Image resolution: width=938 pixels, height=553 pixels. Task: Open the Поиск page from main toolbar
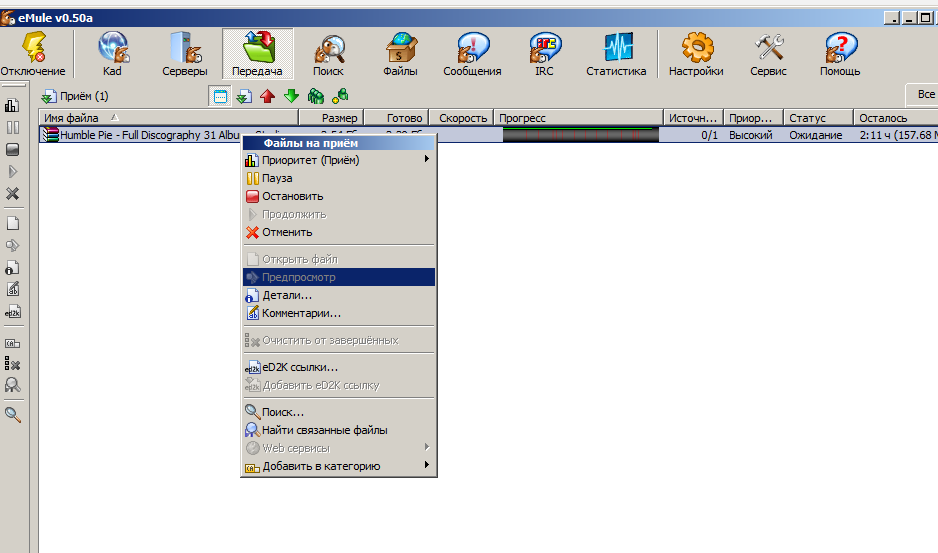click(328, 54)
